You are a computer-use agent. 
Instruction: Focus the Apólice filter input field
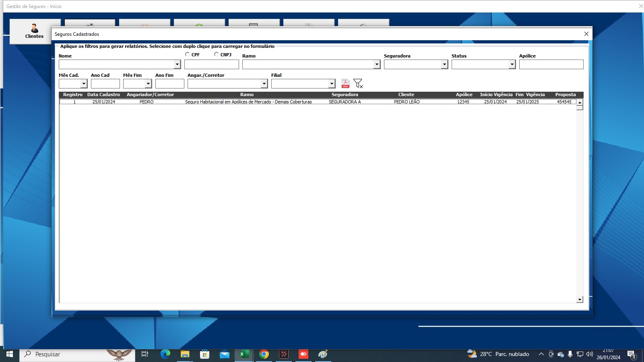tap(551, 64)
